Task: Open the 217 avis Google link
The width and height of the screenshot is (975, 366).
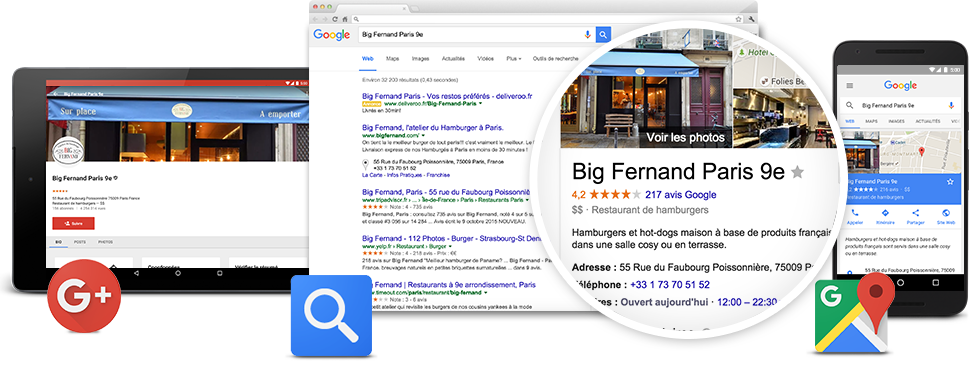Action: (x=681, y=194)
